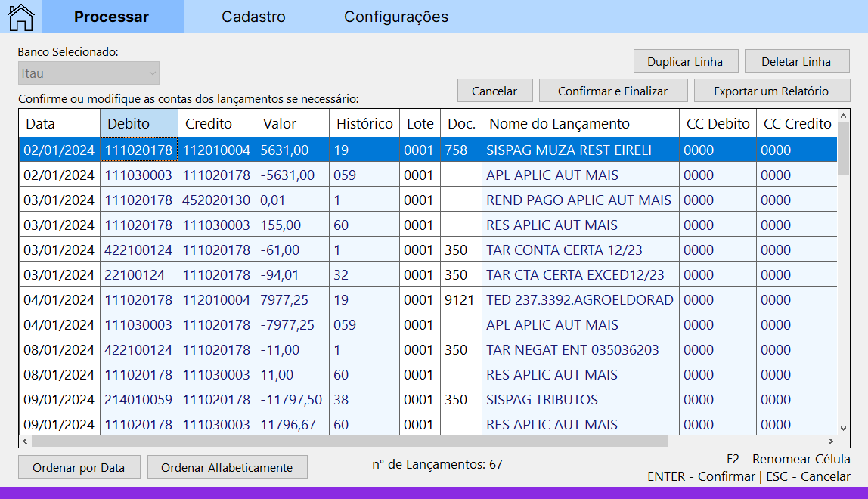Select the SISPAG TRIBUTOS row name cell
This screenshot has width=868, height=499.
coord(542,400)
